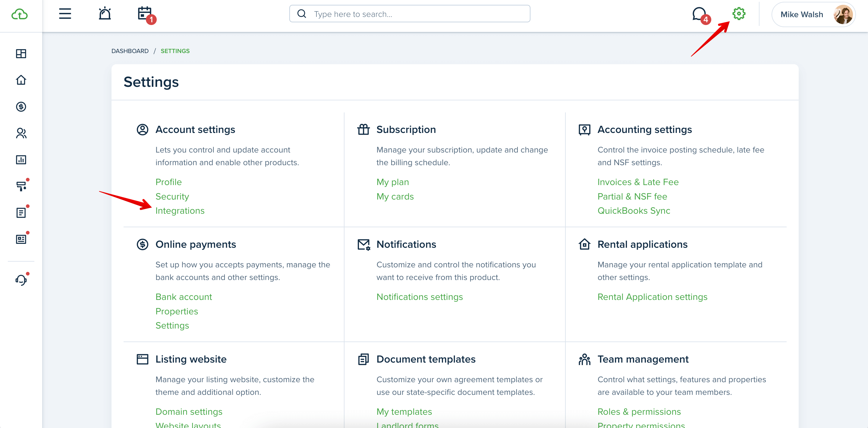Image resolution: width=868 pixels, height=428 pixels.
Task: Click Subscription heading
Action: 406,129
